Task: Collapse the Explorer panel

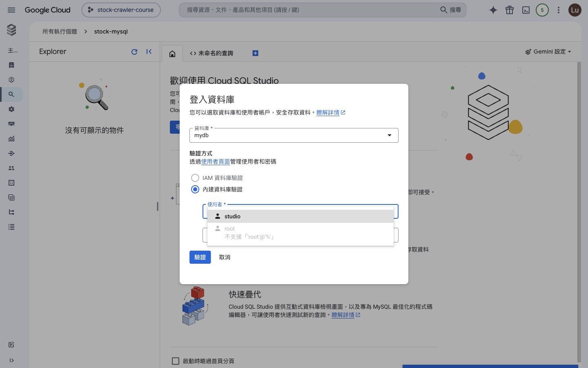Action: point(149,52)
